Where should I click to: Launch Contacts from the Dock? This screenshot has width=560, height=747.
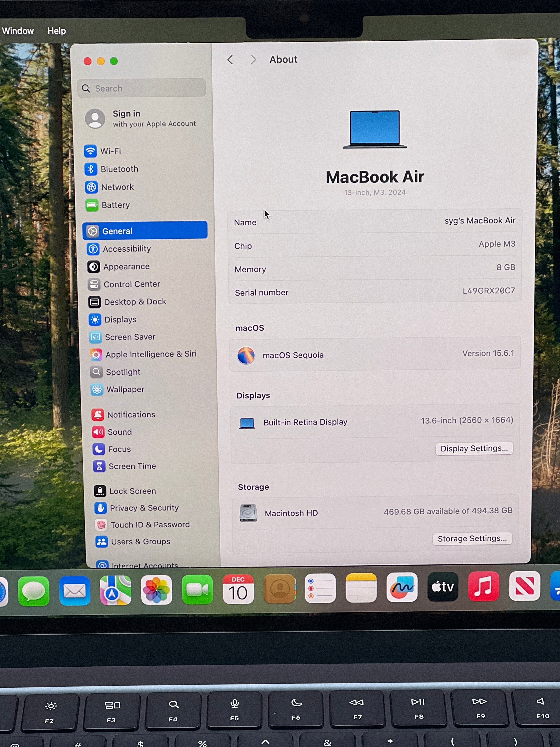[279, 589]
